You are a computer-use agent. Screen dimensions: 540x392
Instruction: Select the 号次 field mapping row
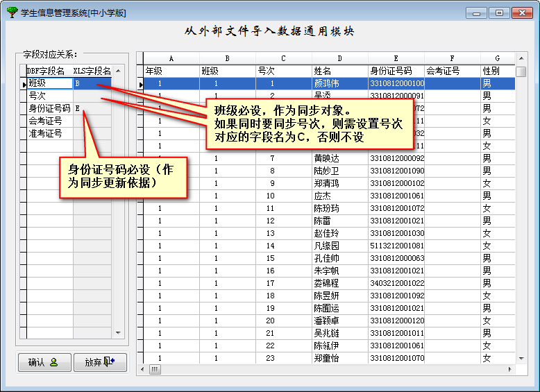coord(49,96)
